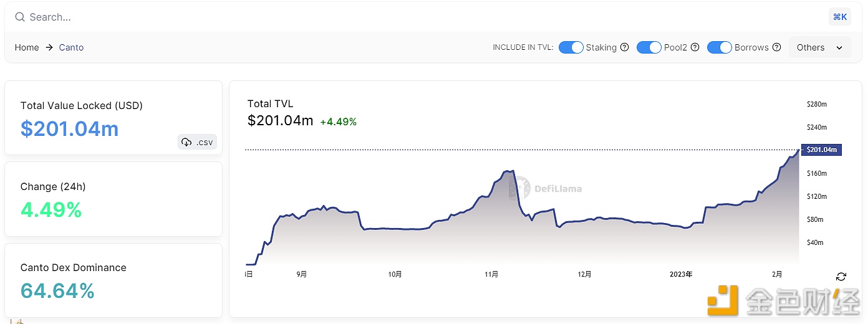Screen dimensions: 868x324
Task: Open the Others dropdown
Action: click(819, 47)
